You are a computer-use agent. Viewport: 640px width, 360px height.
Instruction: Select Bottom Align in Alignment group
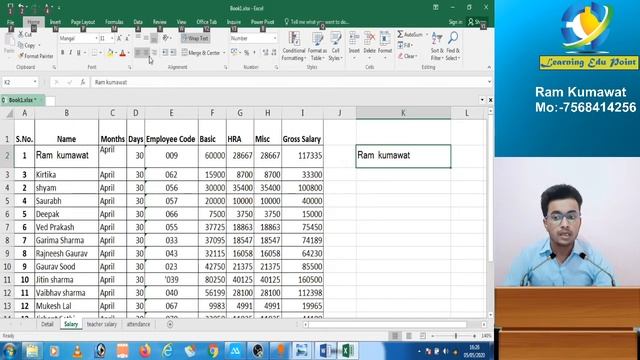[x=154, y=38]
